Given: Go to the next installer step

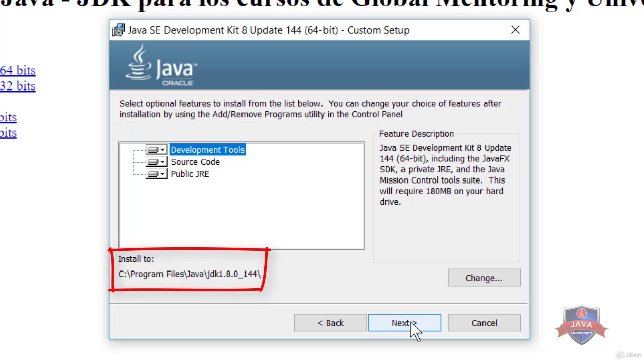Looking at the screenshot, I should pos(405,323).
